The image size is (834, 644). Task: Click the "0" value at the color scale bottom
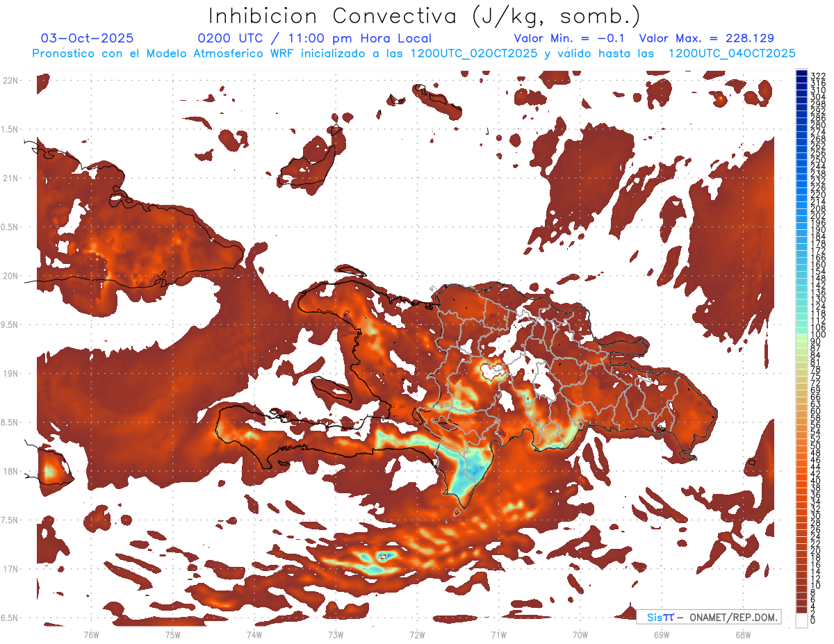click(x=813, y=621)
